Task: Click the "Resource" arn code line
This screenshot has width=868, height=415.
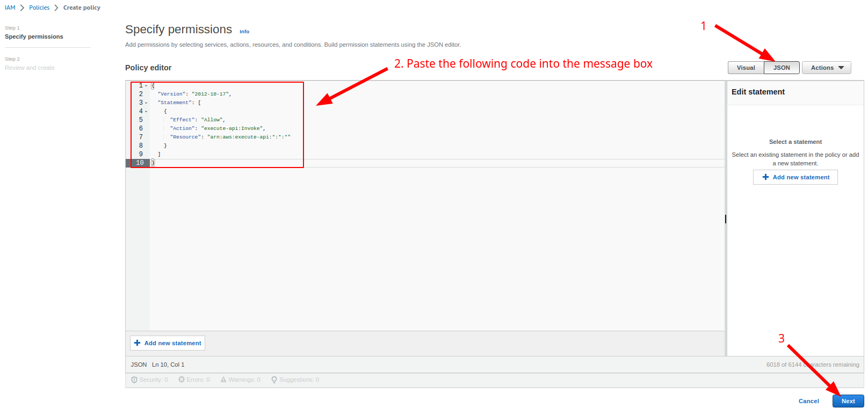Action: 230,137
